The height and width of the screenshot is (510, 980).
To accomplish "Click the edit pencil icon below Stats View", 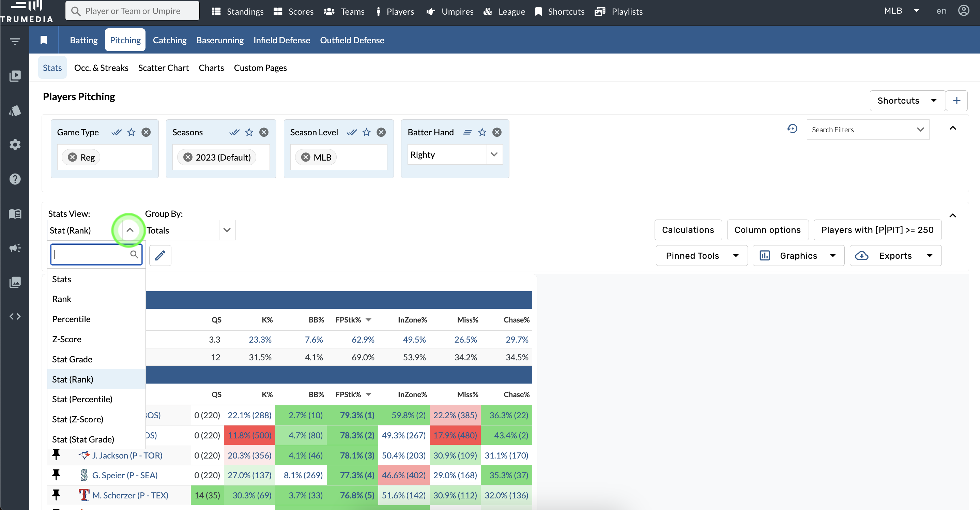I will coord(159,255).
